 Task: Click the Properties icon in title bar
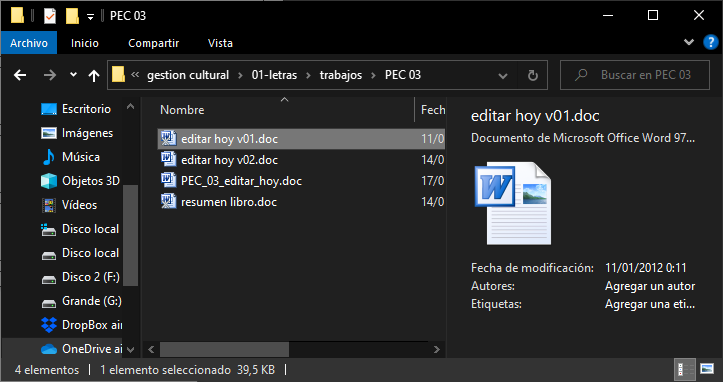50,16
